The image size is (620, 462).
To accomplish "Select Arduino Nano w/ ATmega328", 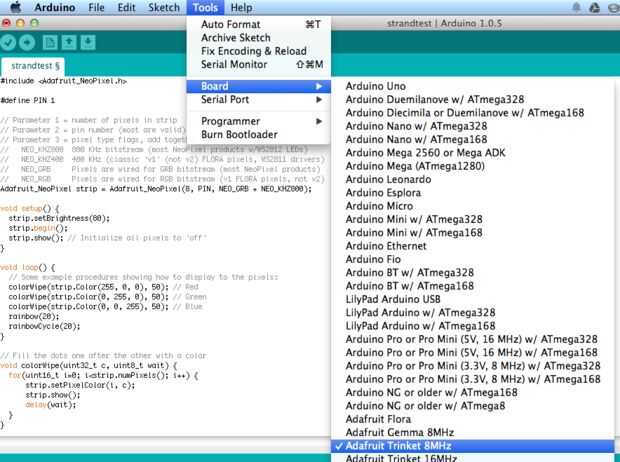I will [x=473, y=126].
